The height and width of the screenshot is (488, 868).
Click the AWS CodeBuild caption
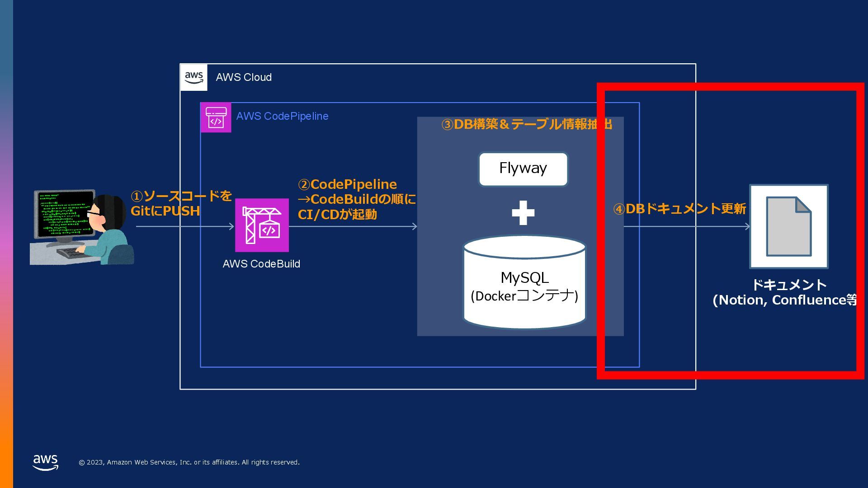261,264
